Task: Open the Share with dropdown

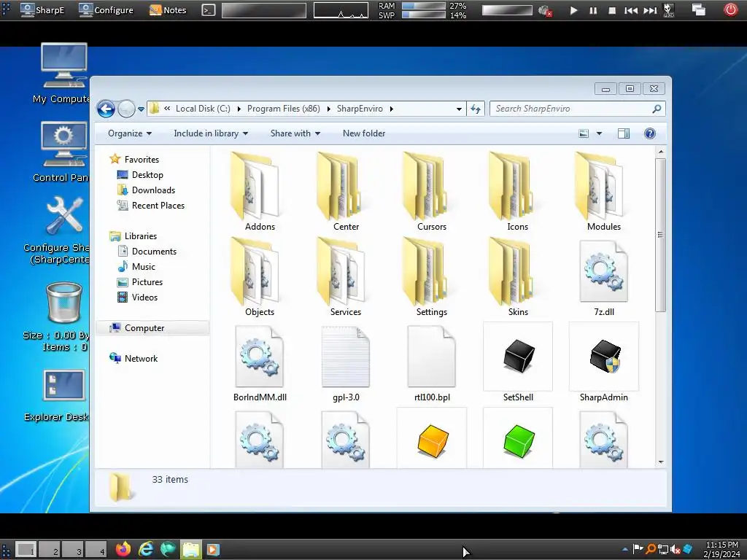Action: pos(295,133)
